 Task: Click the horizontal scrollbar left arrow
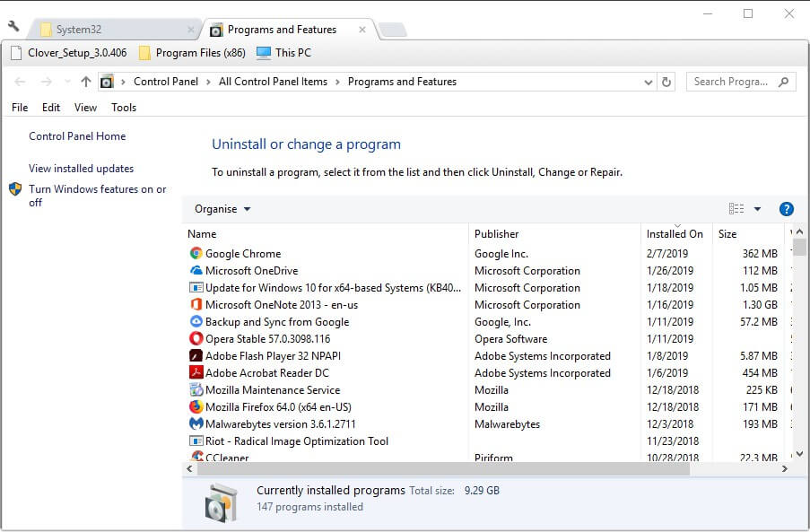pos(189,468)
